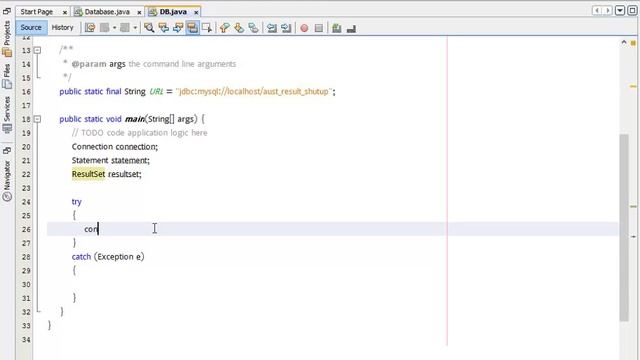Toggle highlight search results
The width and height of the screenshot is (640, 360).
tap(192, 28)
